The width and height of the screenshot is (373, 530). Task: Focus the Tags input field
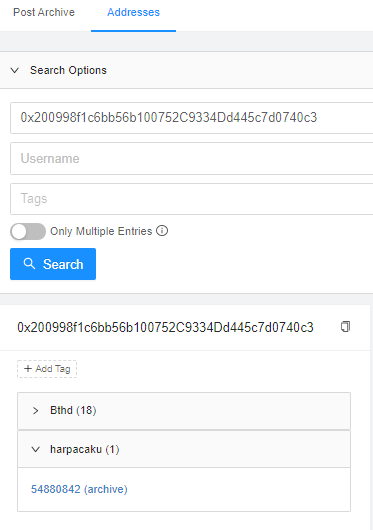coord(192,199)
